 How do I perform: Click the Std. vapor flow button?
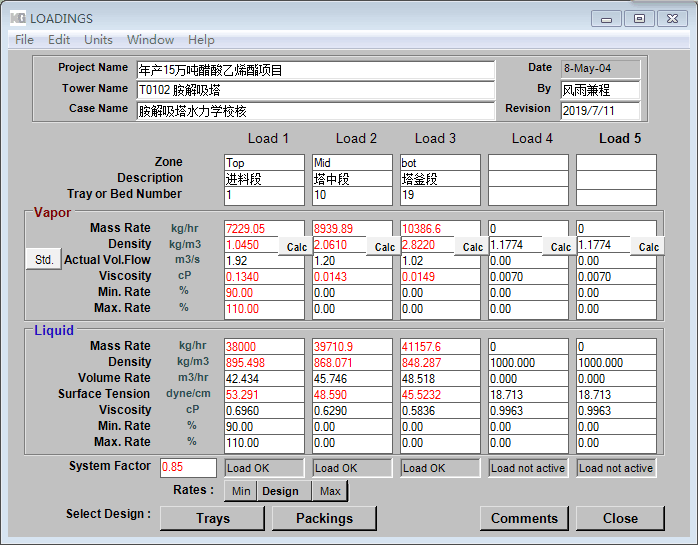tap(44, 260)
